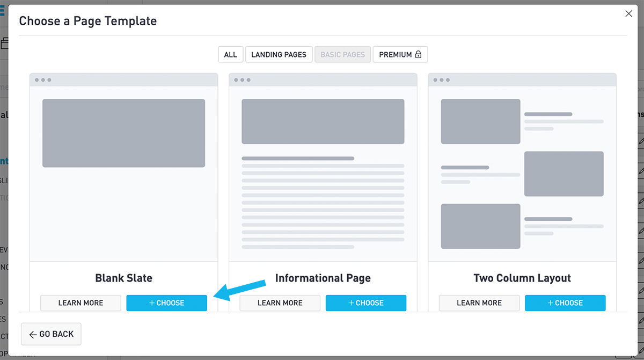The height and width of the screenshot is (360, 644).
Task: Open the Premium templates tab
Action: pyautogui.click(x=400, y=55)
